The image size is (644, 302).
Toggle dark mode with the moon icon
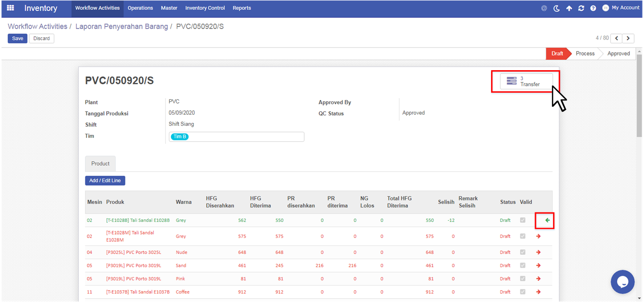click(x=557, y=8)
